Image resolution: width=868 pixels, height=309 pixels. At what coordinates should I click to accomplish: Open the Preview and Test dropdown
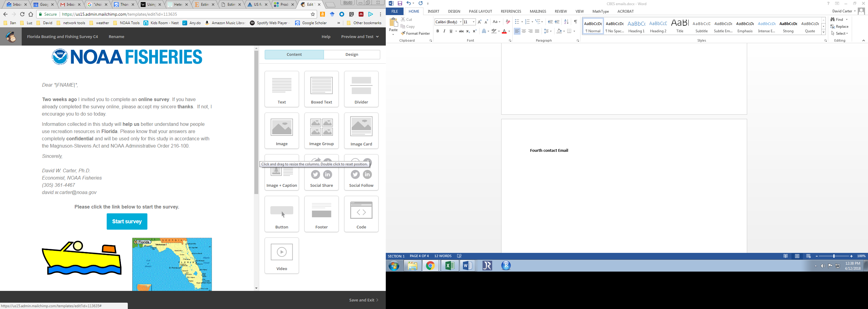(x=360, y=37)
